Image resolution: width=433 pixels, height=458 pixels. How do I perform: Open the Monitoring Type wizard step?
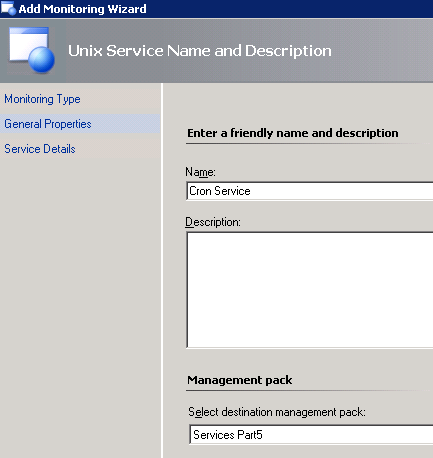(x=42, y=99)
